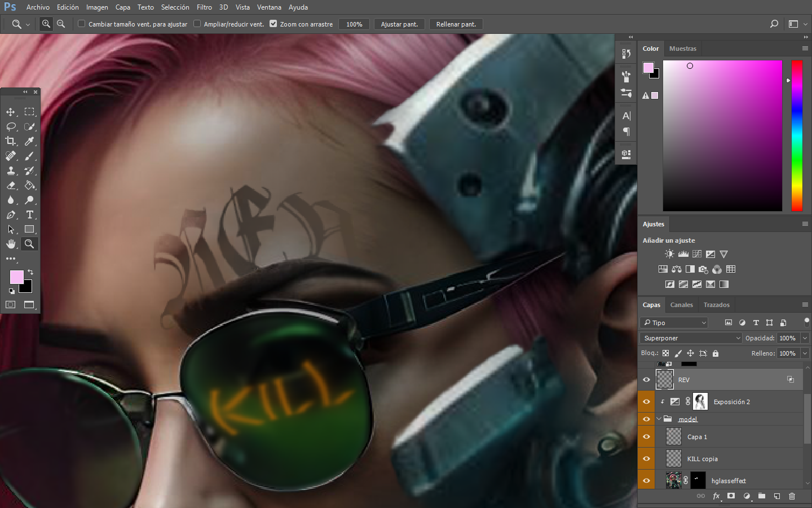Select the Horizontal Type tool
Viewport: 812px width, 508px height.
[x=29, y=214]
